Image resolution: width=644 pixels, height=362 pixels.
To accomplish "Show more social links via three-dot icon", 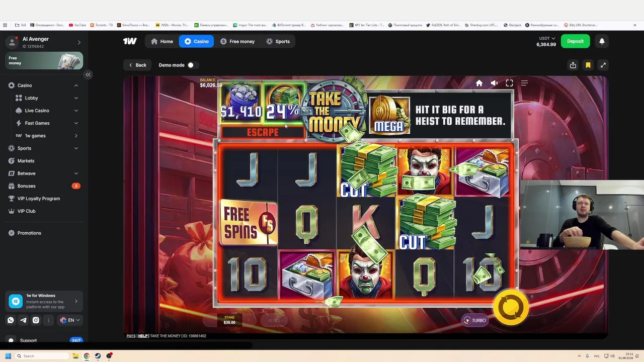I will (x=48, y=320).
